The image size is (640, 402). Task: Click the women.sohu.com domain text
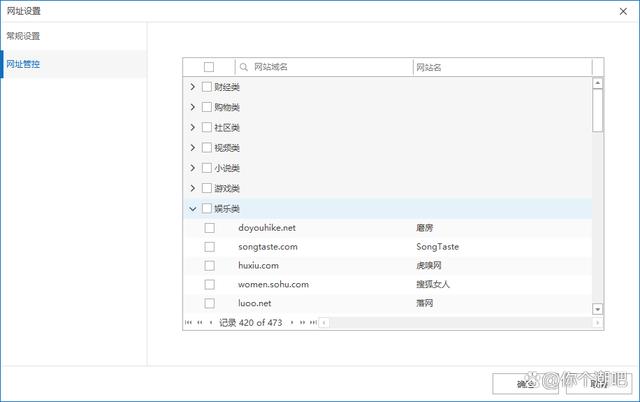[x=273, y=284]
